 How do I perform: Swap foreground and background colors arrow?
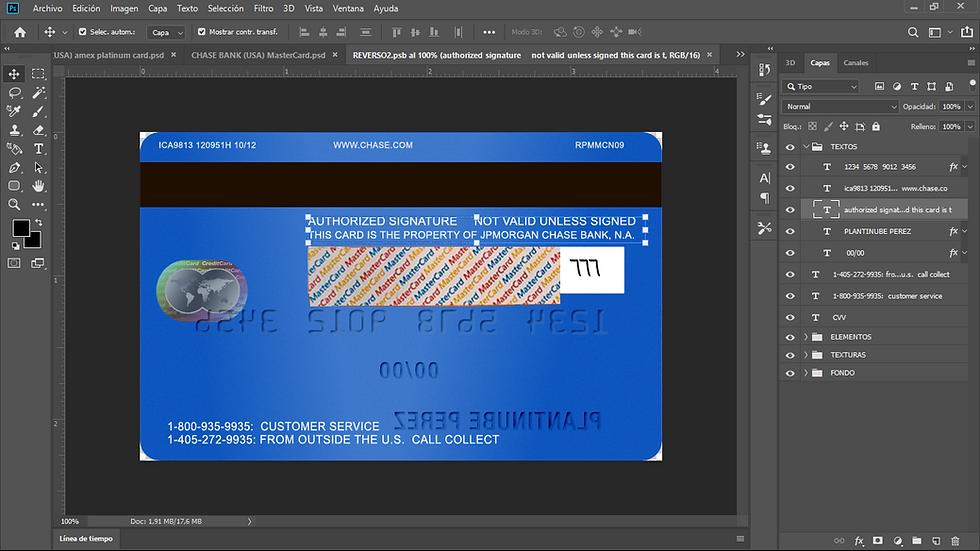click(39, 222)
